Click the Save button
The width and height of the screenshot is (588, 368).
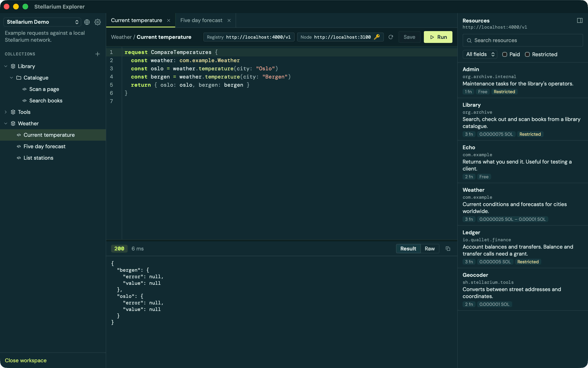point(409,37)
